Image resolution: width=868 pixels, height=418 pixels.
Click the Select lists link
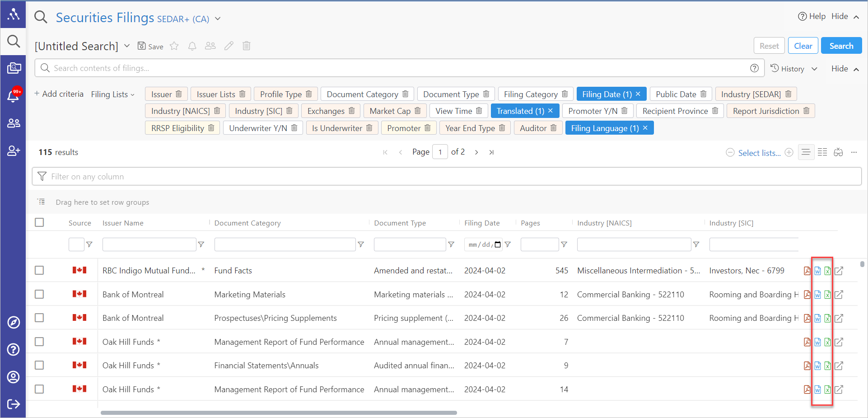coord(759,153)
